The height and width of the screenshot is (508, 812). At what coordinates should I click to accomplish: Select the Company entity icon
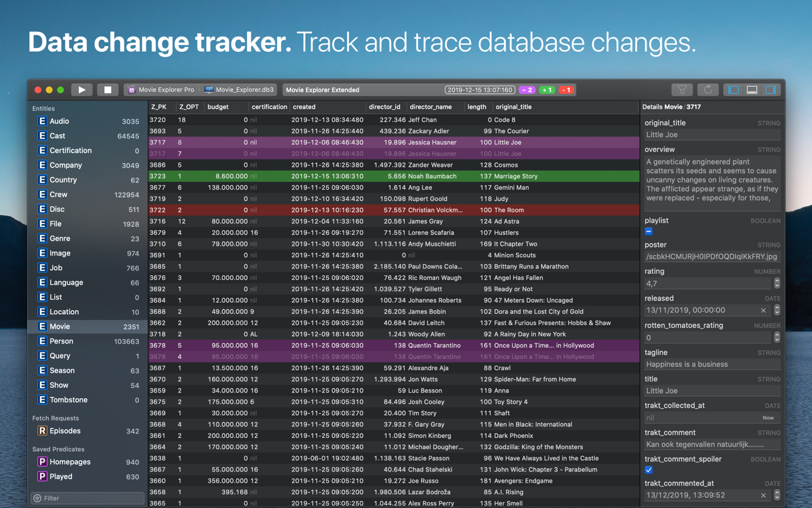42,165
